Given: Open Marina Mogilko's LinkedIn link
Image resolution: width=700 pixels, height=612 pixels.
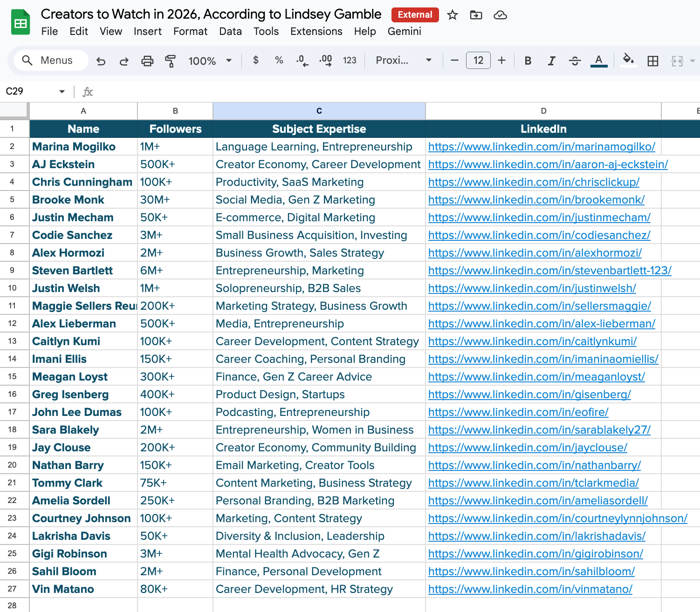Looking at the screenshot, I should click(542, 147).
